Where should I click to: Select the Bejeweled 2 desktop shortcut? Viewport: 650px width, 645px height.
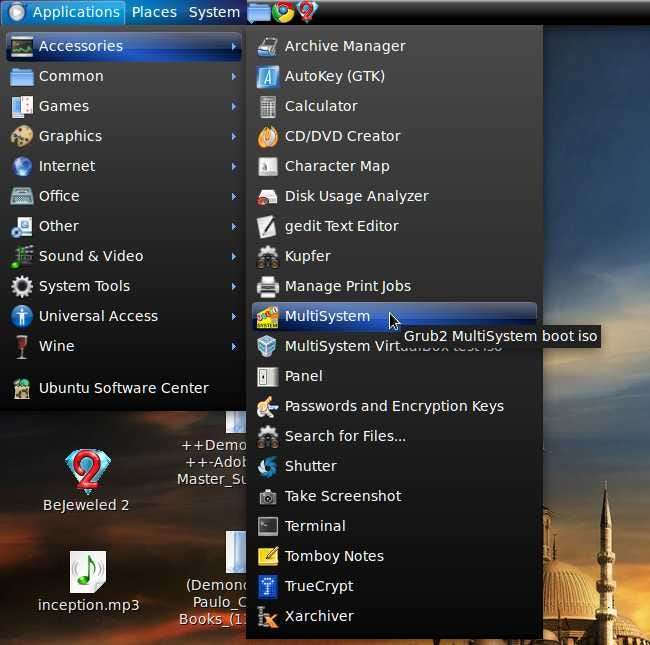tap(86, 481)
